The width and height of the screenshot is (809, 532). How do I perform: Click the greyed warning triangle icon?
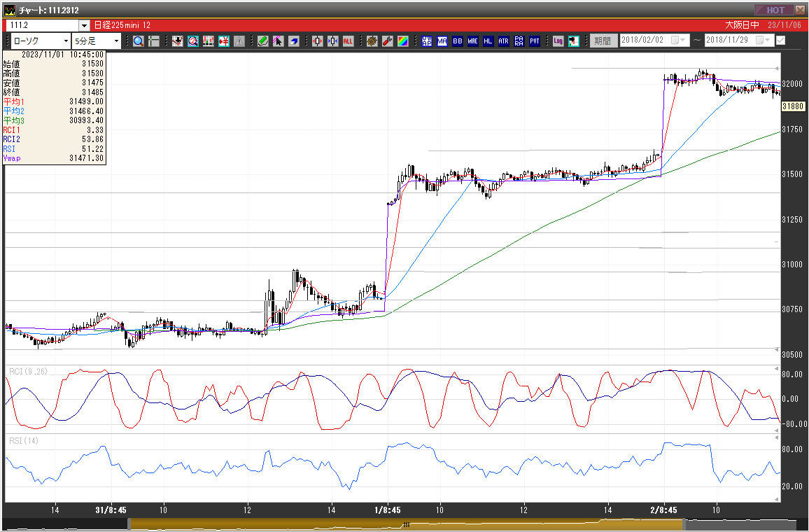click(239, 41)
